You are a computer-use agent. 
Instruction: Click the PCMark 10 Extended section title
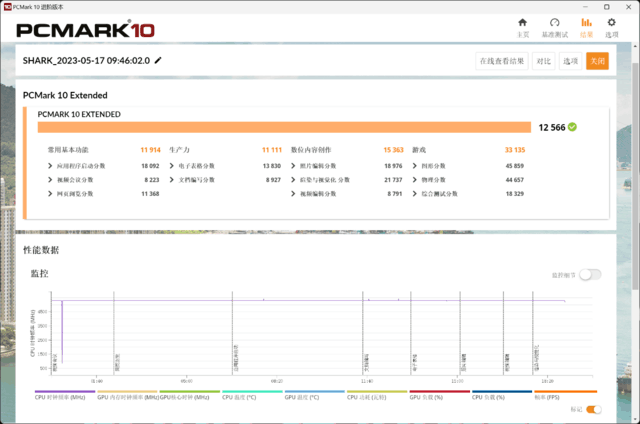click(x=65, y=95)
